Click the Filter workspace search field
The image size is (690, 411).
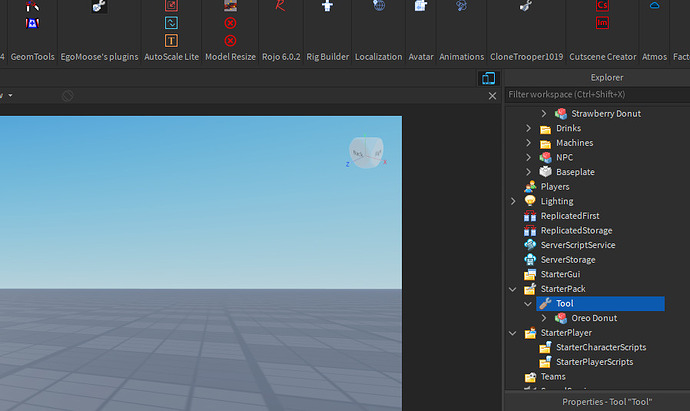tap(597, 95)
